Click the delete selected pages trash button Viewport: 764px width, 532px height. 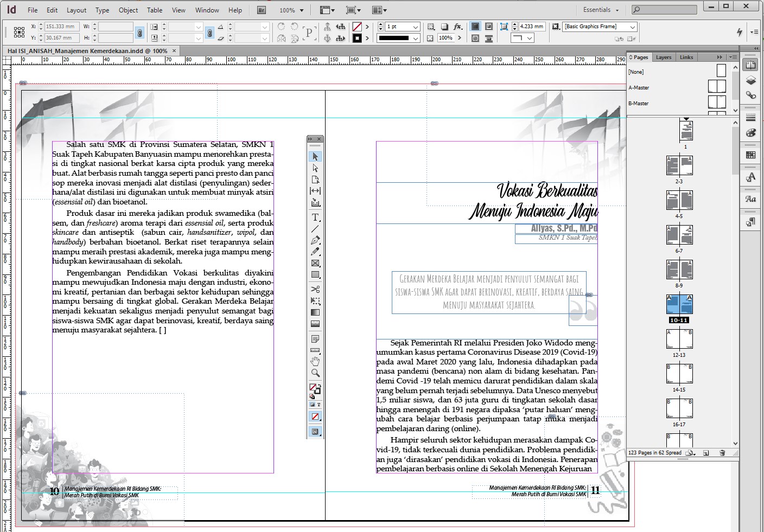[722, 453]
